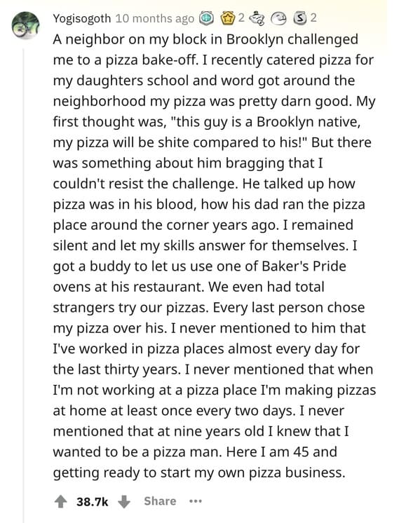Click the line 'wanted to be a pizza man'

(195, 452)
